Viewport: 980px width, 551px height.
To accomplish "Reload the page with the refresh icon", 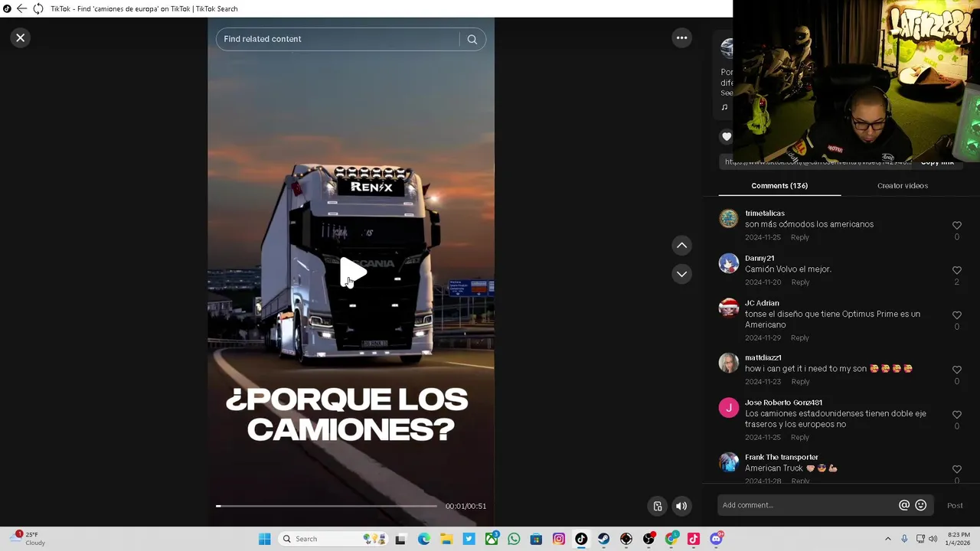I will (x=38, y=8).
